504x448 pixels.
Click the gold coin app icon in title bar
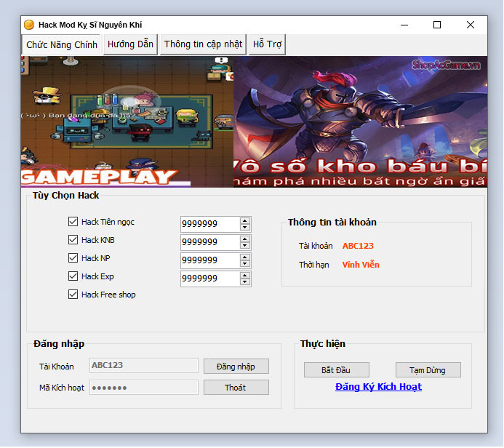coord(29,25)
